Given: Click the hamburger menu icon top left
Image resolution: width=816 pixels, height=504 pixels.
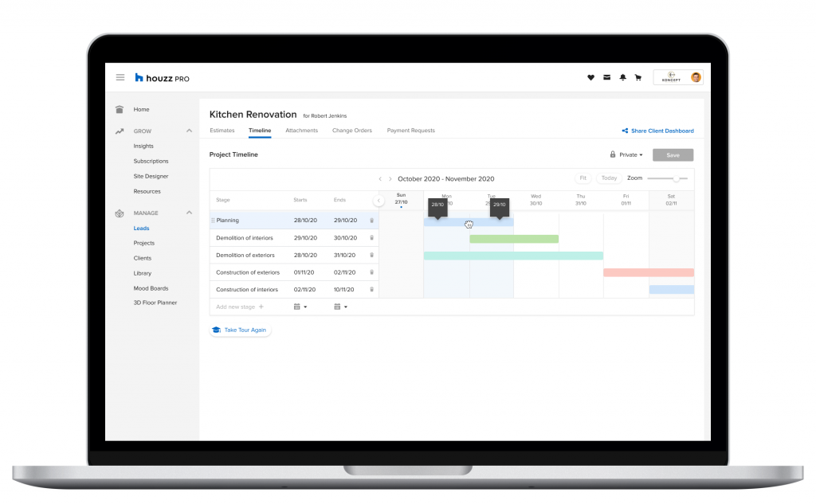Looking at the screenshot, I should point(120,77).
